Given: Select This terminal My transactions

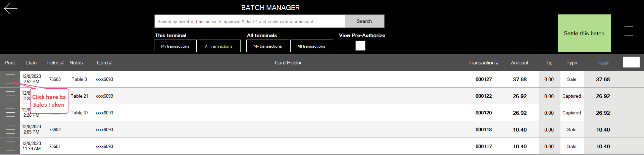Looking at the screenshot, I should pyautogui.click(x=175, y=46).
